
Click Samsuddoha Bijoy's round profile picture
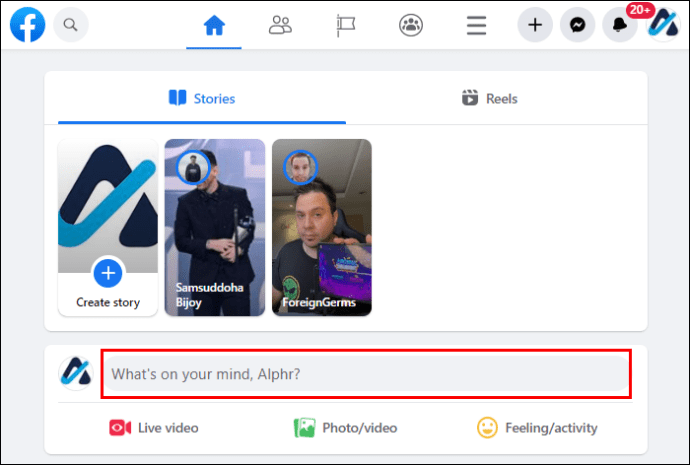[x=193, y=167]
